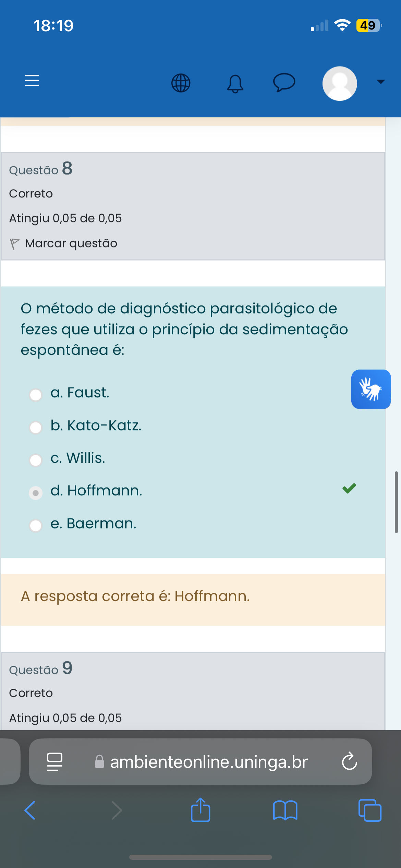Select the Kato-Katz radio option

click(36, 427)
